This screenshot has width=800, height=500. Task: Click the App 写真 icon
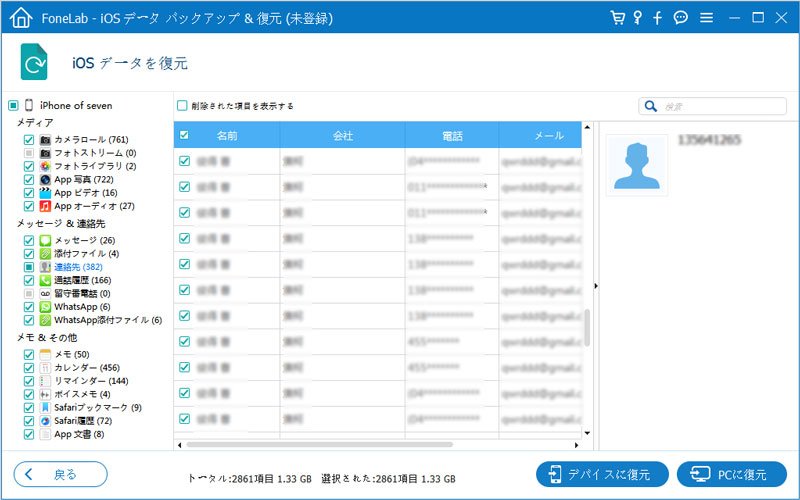pos(45,179)
